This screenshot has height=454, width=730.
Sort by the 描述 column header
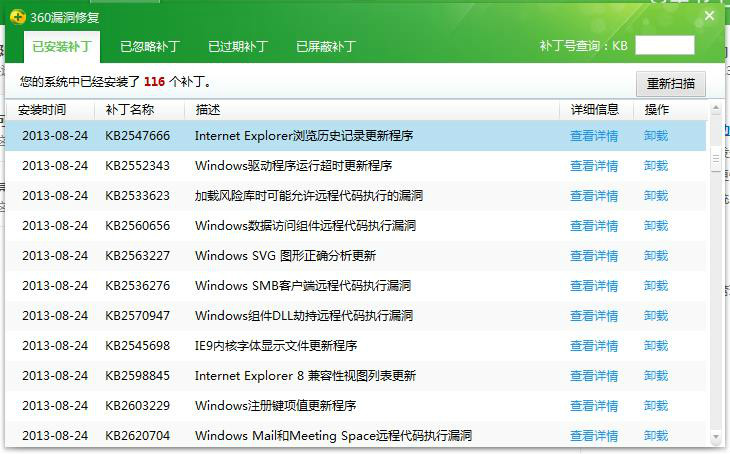click(x=208, y=110)
